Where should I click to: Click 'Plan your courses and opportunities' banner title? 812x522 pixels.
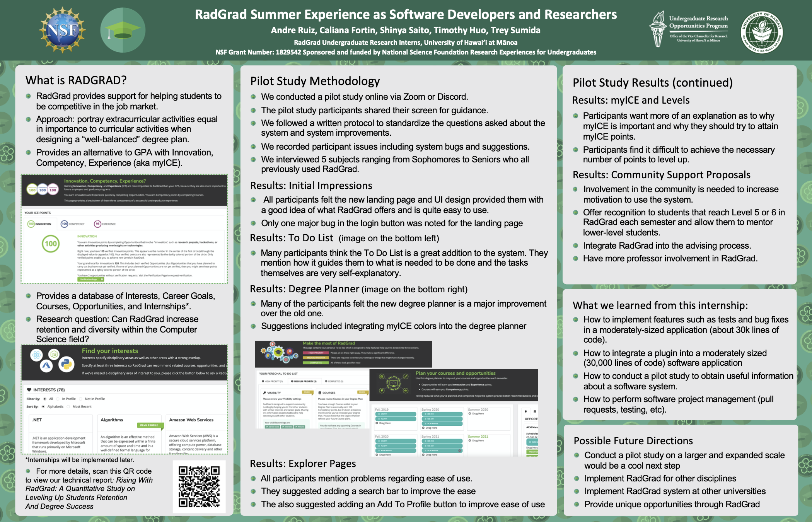coord(455,373)
